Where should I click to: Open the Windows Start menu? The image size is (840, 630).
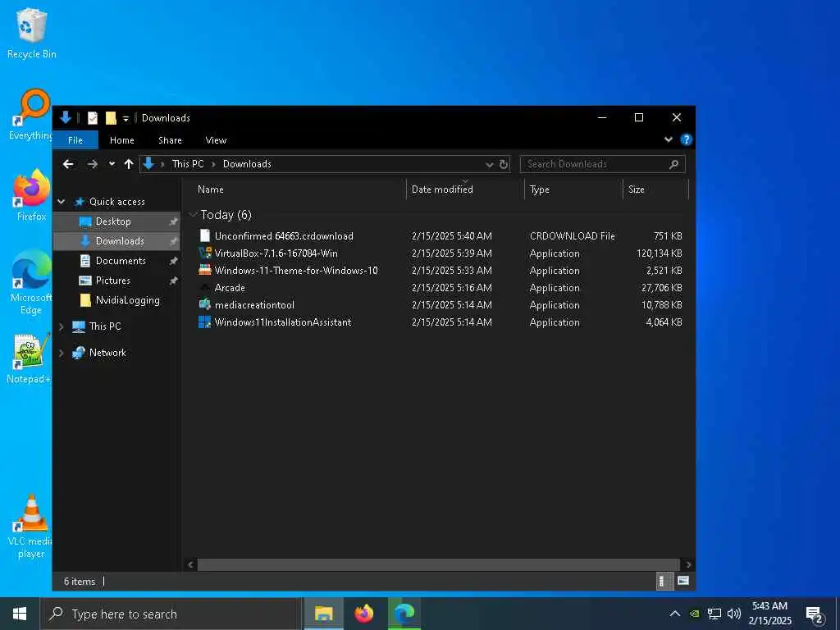[20, 614]
